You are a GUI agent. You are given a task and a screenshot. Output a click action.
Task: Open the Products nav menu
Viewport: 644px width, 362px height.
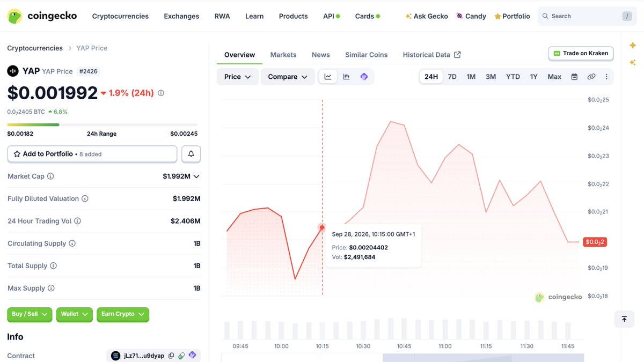pos(294,16)
